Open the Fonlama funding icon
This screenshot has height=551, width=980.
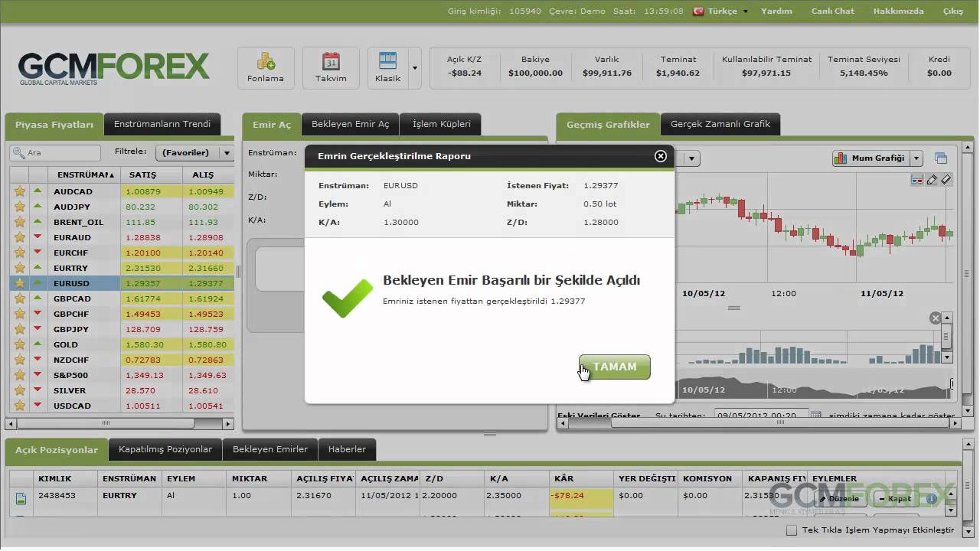(x=266, y=68)
